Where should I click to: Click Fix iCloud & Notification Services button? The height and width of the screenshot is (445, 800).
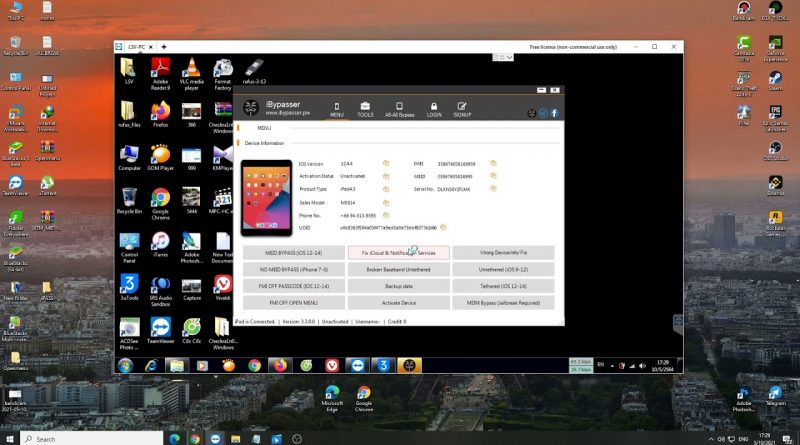(398, 253)
